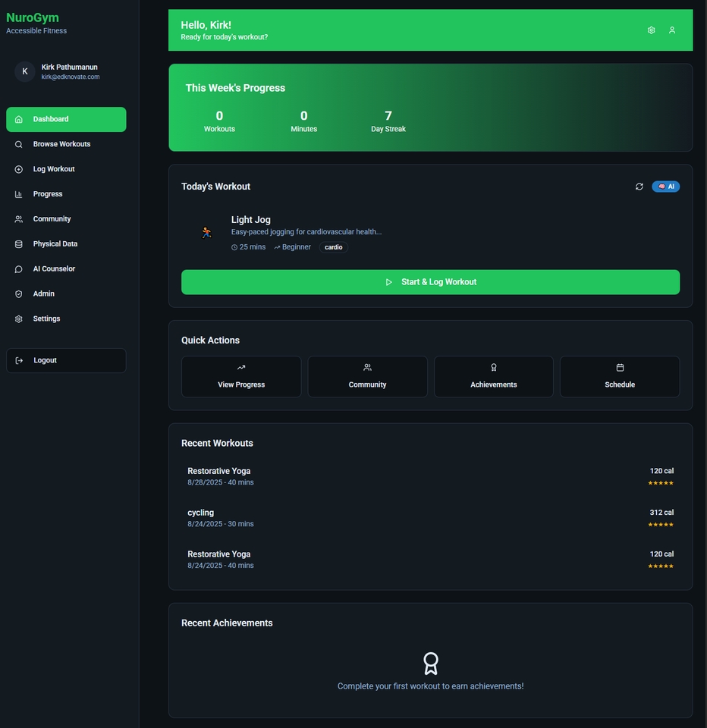707x728 pixels.
Task: Click the Physical Data database icon
Action: coord(18,244)
